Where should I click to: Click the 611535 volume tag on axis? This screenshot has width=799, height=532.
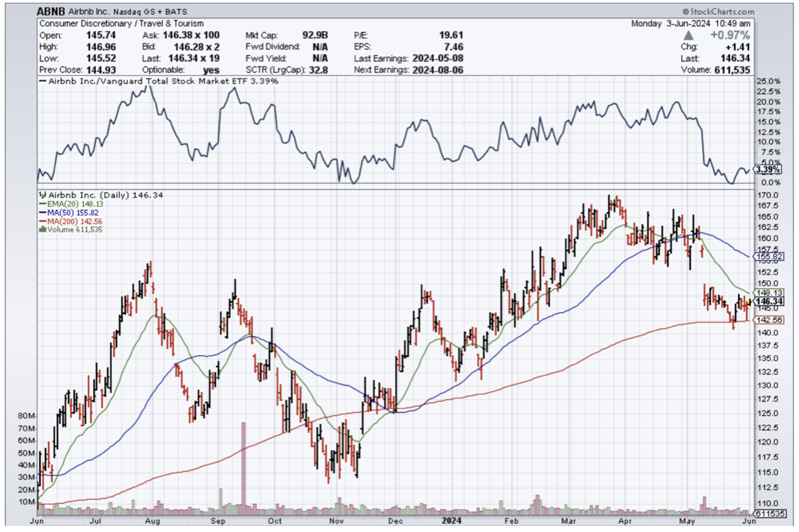(767, 514)
